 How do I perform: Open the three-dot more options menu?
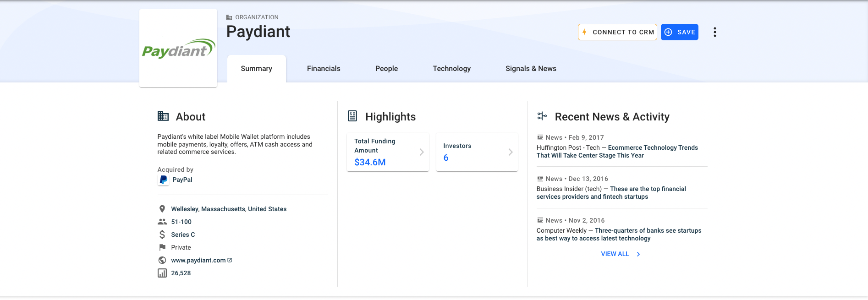pos(714,32)
